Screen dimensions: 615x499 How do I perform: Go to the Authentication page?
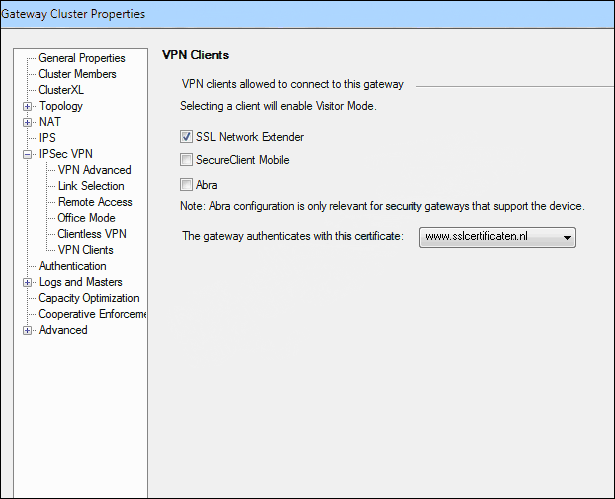click(73, 266)
